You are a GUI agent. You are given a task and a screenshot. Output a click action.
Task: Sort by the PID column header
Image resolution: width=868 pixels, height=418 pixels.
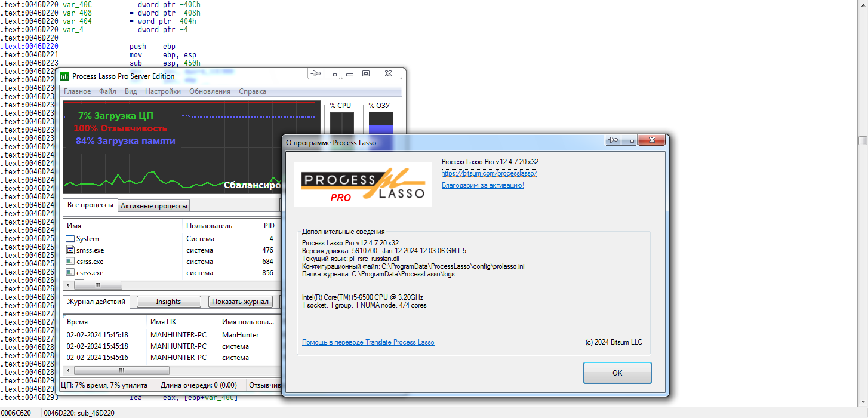(x=257, y=226)
